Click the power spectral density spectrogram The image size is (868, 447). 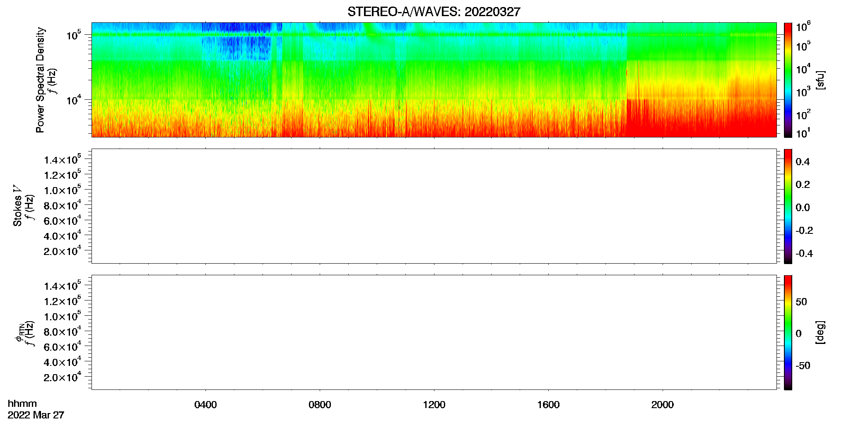click(434, 80)
